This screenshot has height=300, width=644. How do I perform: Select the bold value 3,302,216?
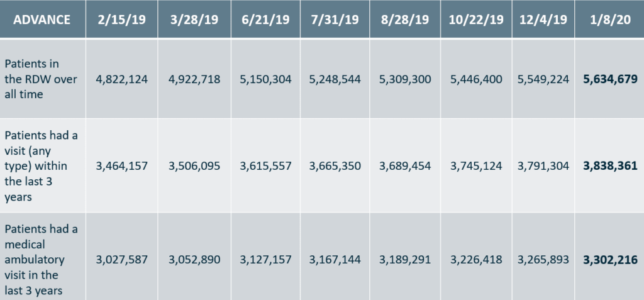[x=610, y=259]
